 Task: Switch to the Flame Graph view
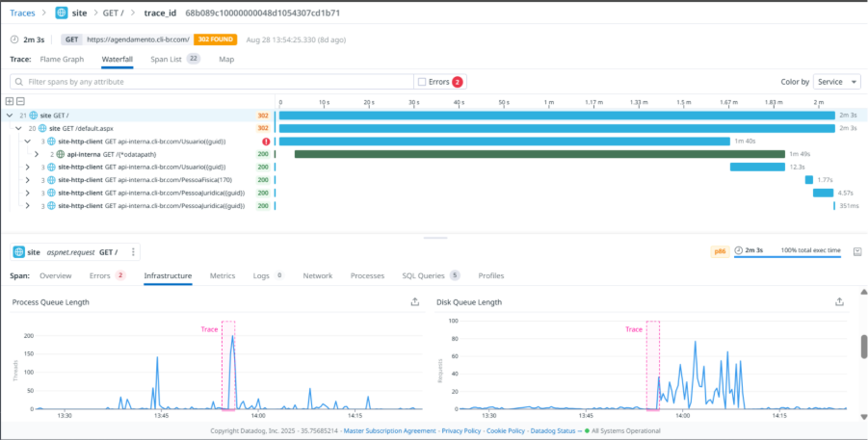[62, 59]
